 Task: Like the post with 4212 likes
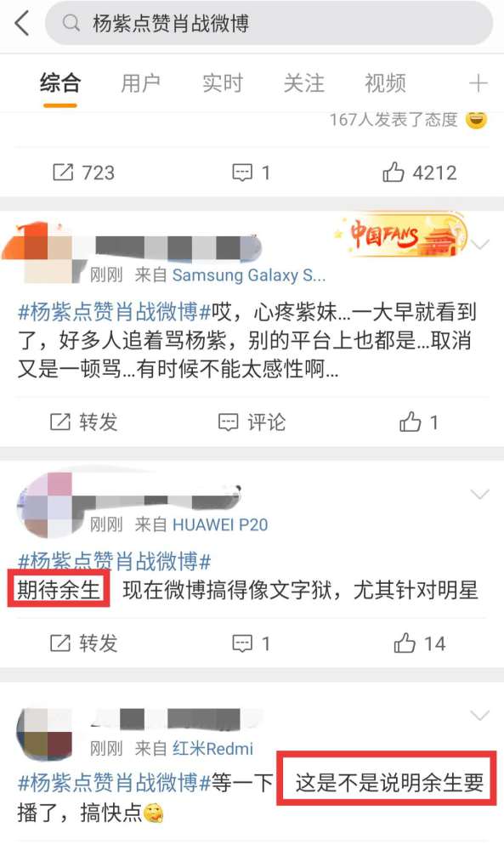[x=394, y=173]
